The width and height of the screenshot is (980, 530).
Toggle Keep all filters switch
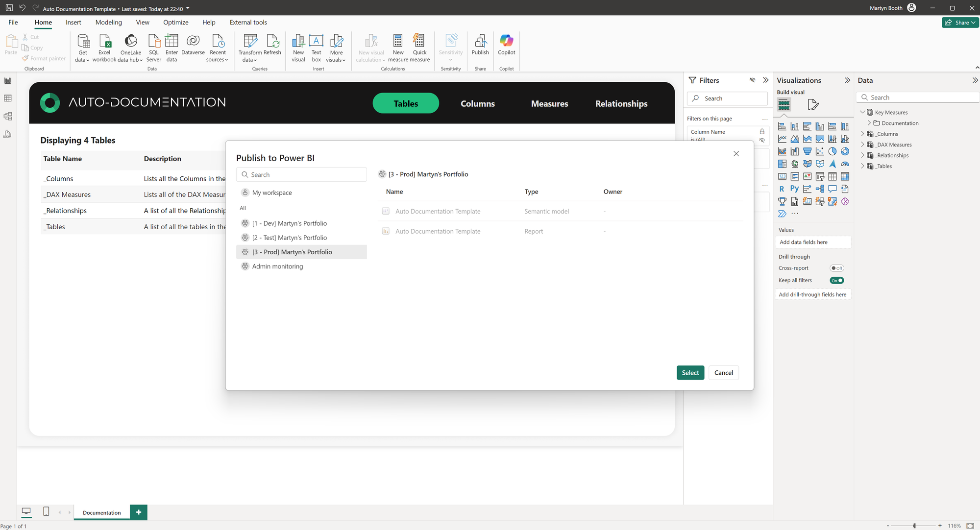click(x=837, y=281)
